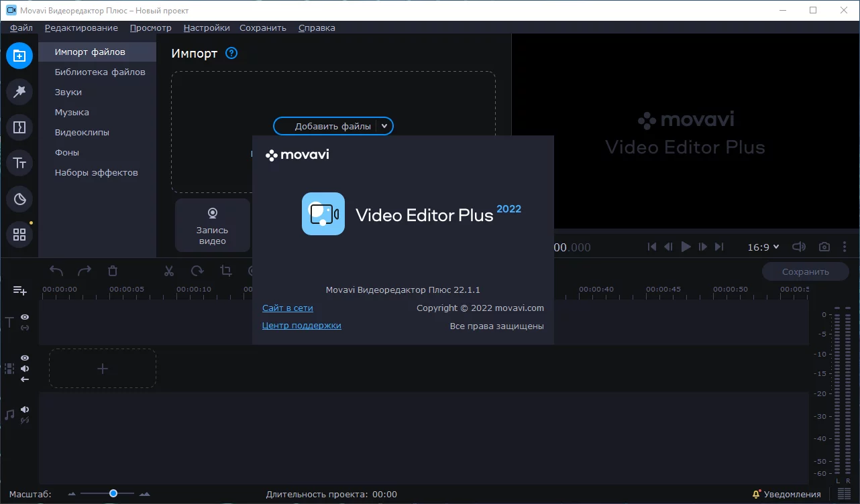Select the Split scissors tool
This screenshot has width=860, height=504.
[169, 271]
